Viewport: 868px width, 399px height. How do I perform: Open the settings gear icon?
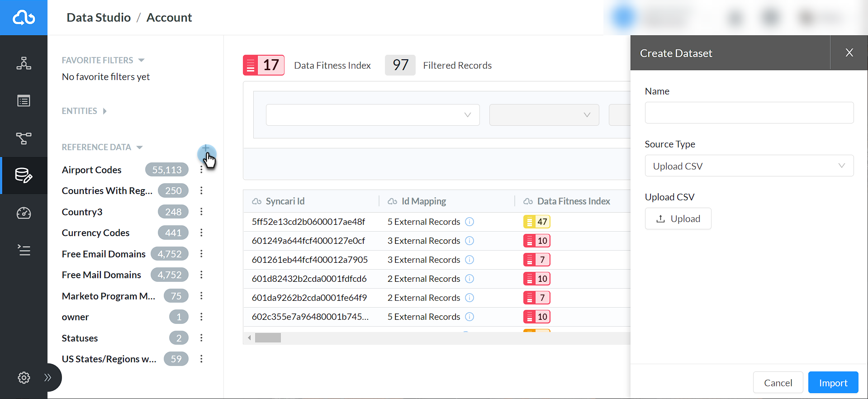(24, 378)
